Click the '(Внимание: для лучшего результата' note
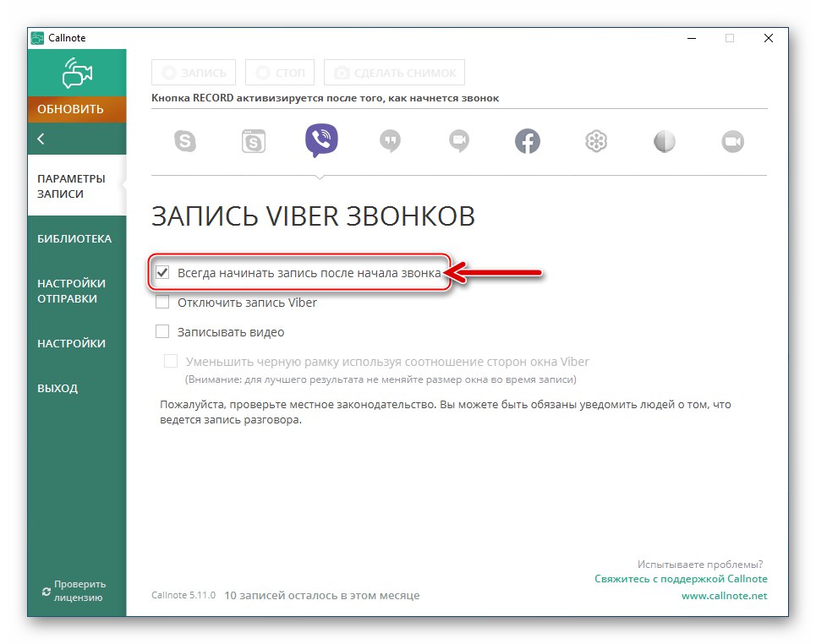 click(381, 379)
